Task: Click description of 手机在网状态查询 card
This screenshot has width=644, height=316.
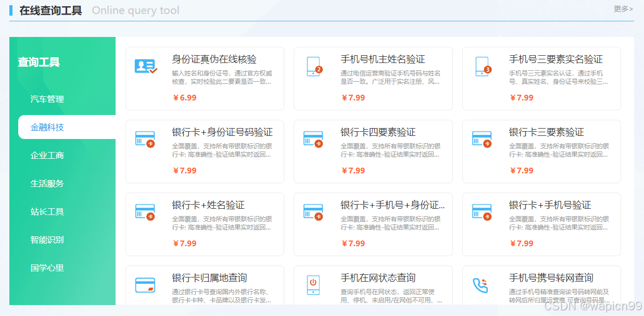Action: point(392,296)
